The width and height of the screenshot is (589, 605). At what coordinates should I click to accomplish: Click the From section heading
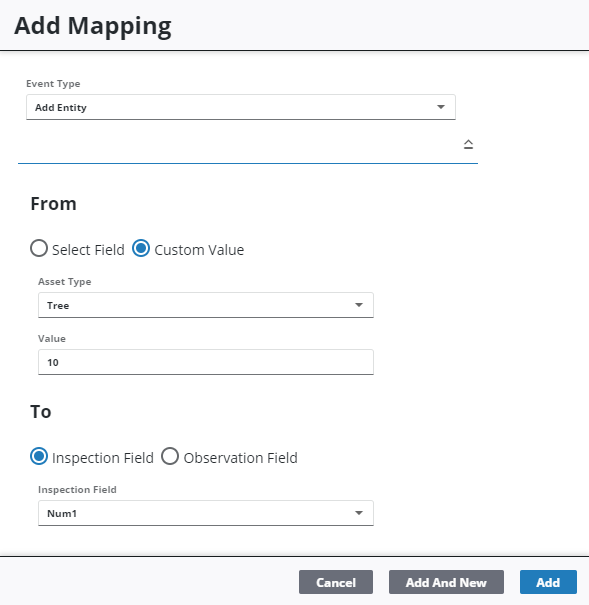(53, 204)
